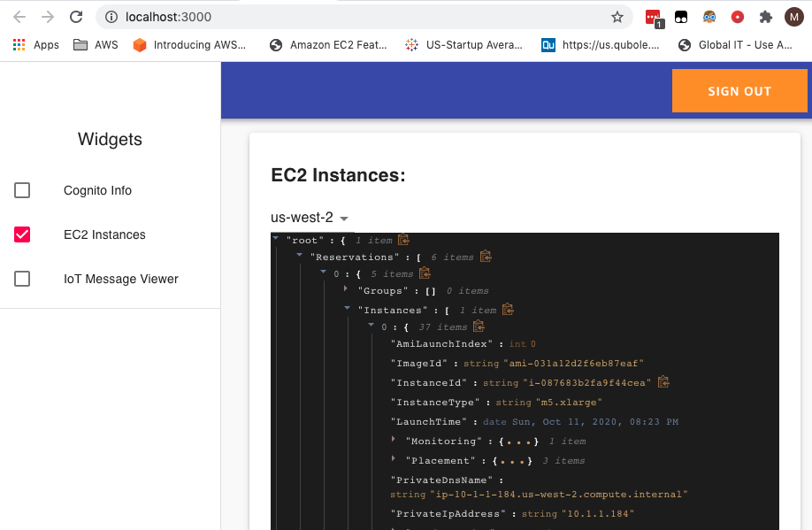The width and height of the screenshot is (812, 530).
Task: Copy instance 0 (37 items) to clipboard
Action: 479,326
